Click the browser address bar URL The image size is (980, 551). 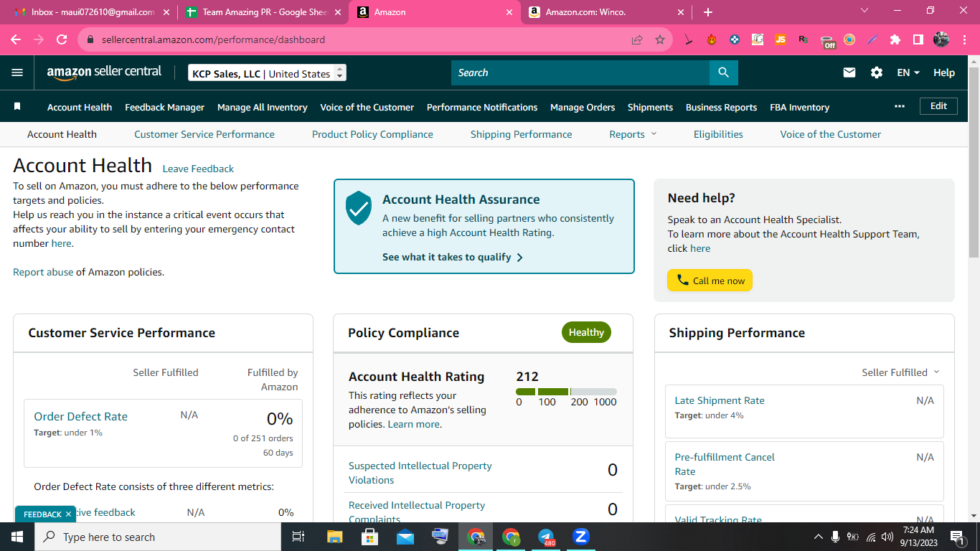pyautogui.click(x=214, y=40)
